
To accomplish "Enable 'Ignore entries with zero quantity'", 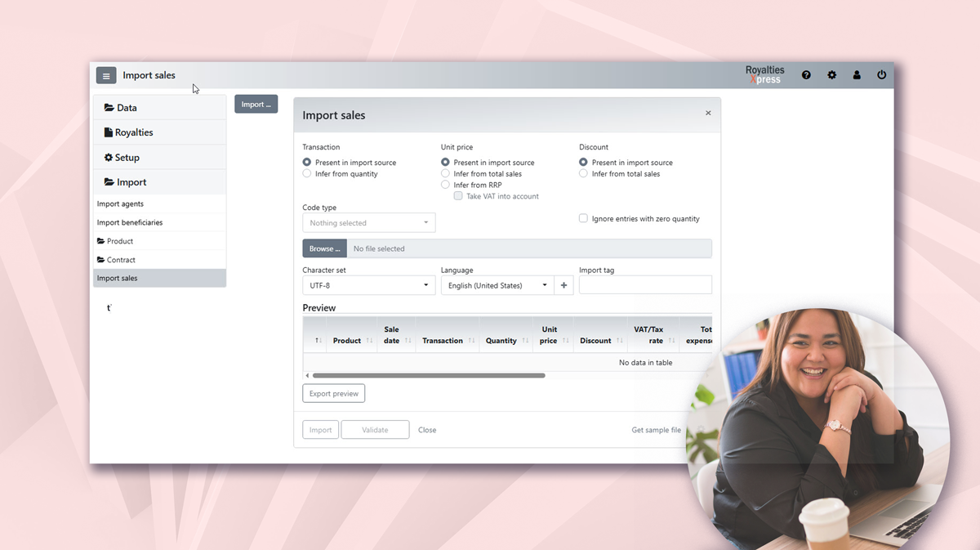I will coord(583,218).
